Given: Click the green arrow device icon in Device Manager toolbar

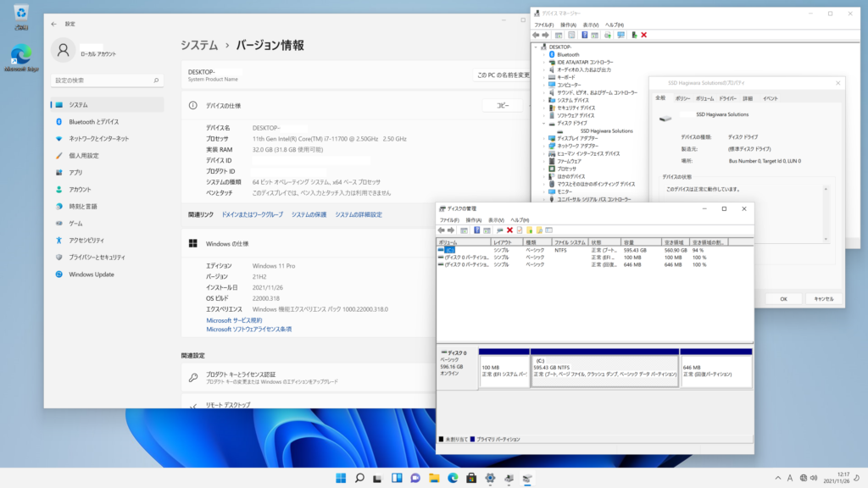Looking at the screenshot, I should point(634,35).
